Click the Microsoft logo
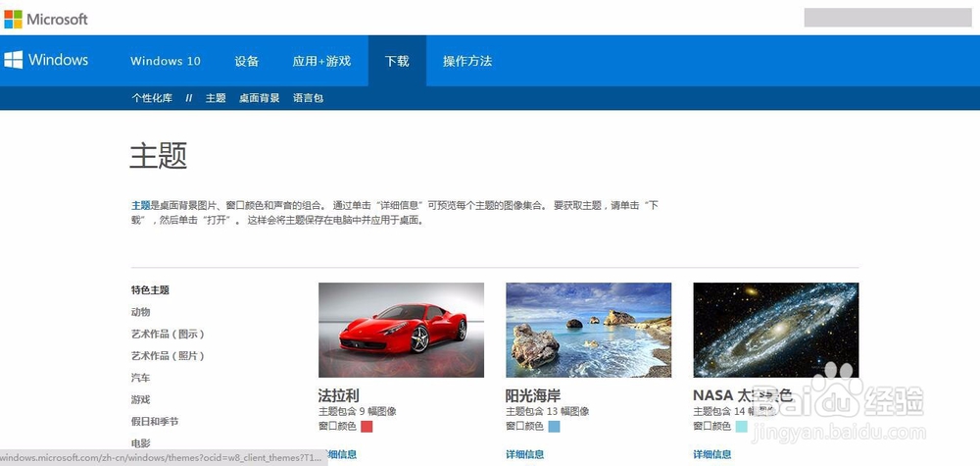This screenshot has height=466, width=980. tap(46, 19)
